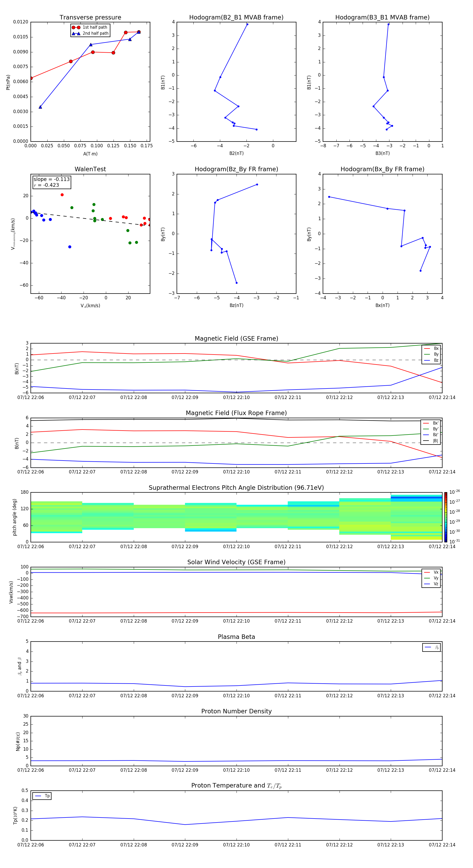Click the 'pitch angle (deg)' y-axis label
This screenshot has height=868, width=473.
(x=14, y=517)
